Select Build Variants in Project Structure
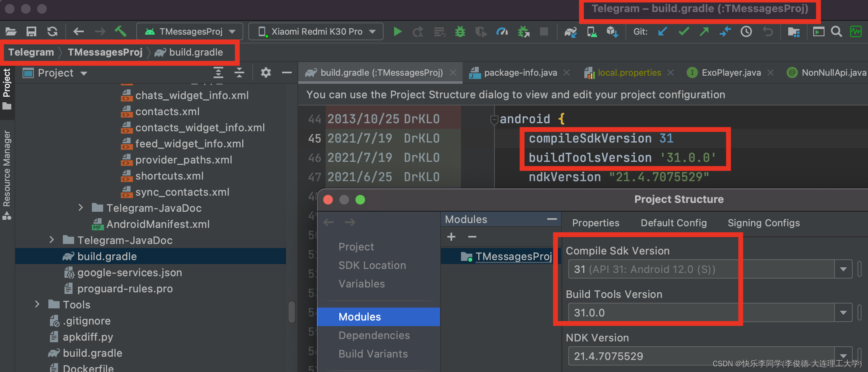The width and height of the screenshot is (868, 372). click(373, 354)
